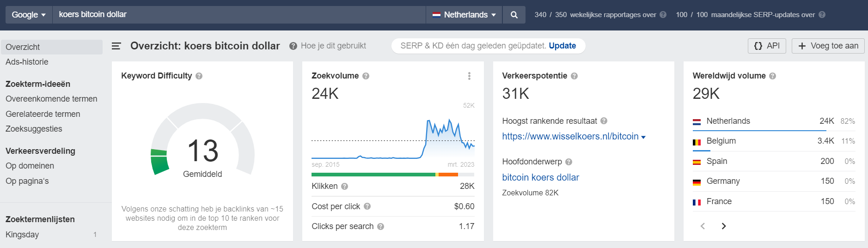Go to next page of countries
This screenshot has height=248, width=868.
click(x=724, y=226)
